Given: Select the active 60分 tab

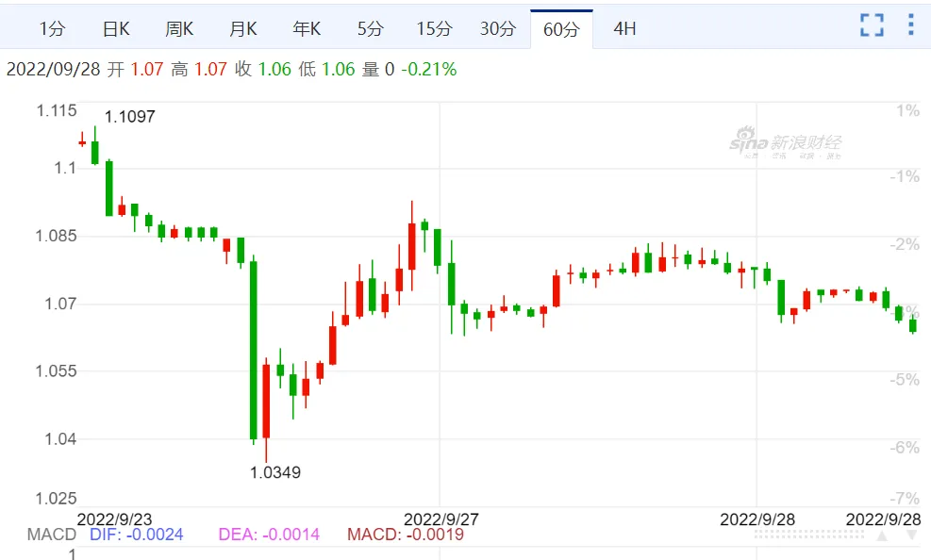Looking at the screenshot, I should [x=561, y=28].
